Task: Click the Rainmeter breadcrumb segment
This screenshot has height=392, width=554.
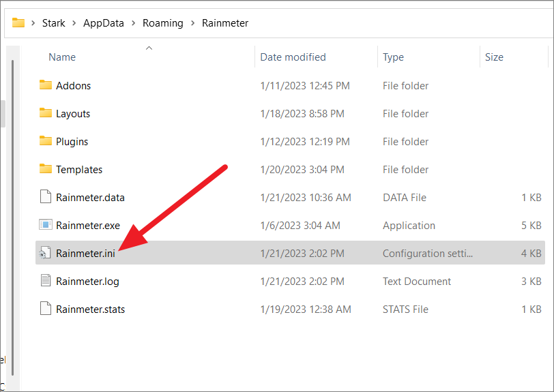Action: [x=225, y=23]
